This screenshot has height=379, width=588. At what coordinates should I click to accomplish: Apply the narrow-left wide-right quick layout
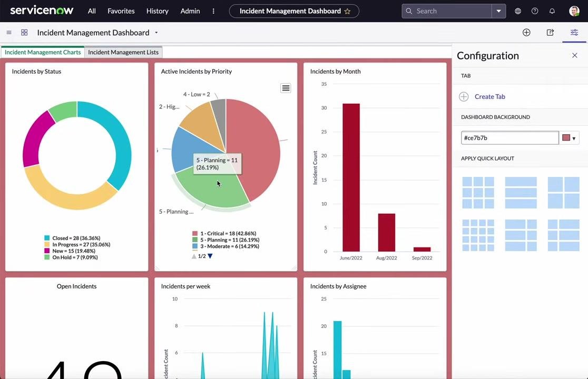pyautogui.click(x=564, y=235)
